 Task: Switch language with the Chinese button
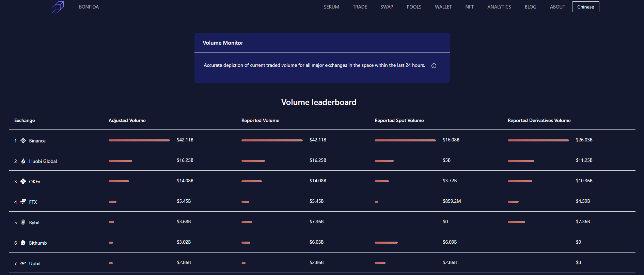(586, 7)
